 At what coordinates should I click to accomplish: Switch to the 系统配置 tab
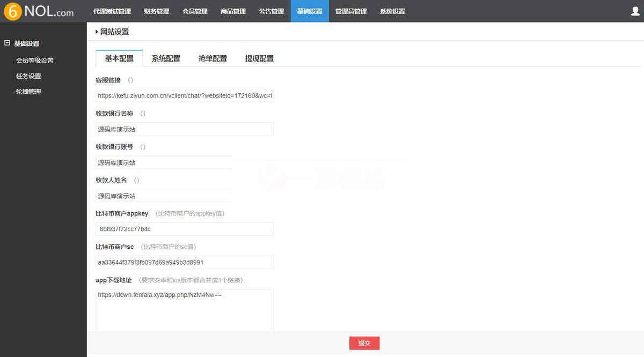tap(166, 58)
